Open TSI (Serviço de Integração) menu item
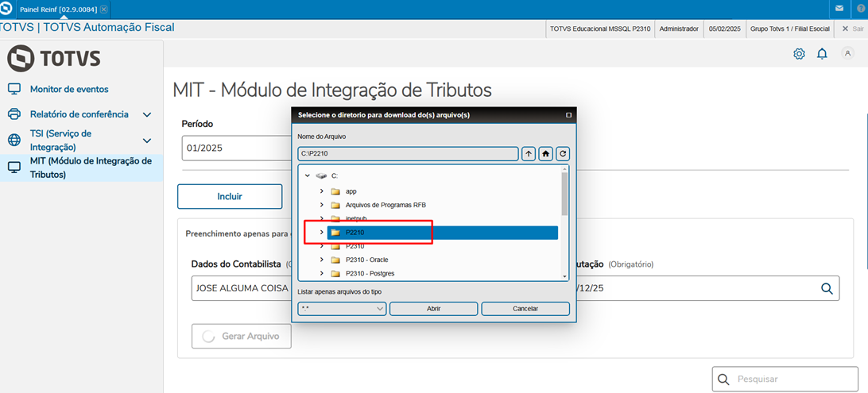This screenshot has height=393, width=868. coord(61,141)
